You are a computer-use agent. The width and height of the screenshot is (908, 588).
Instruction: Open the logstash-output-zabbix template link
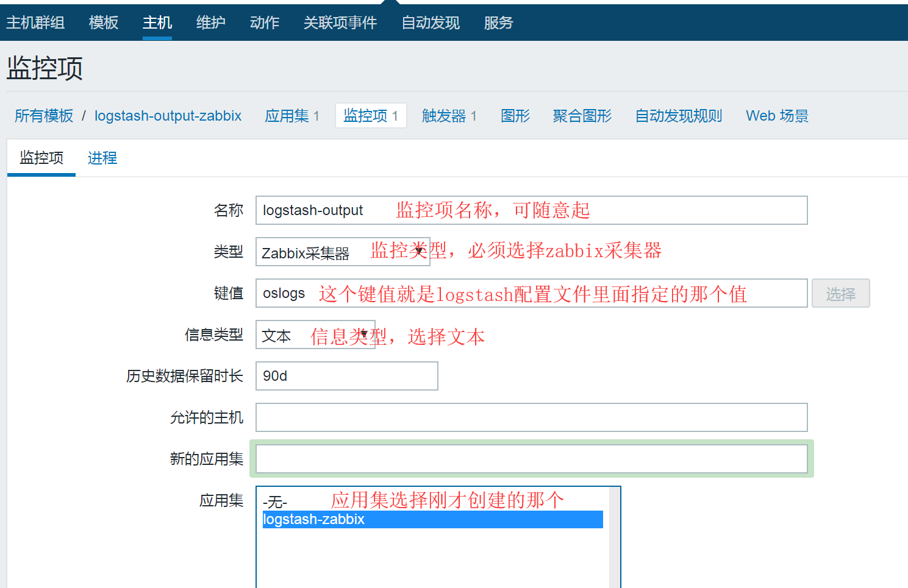(168, 116)
